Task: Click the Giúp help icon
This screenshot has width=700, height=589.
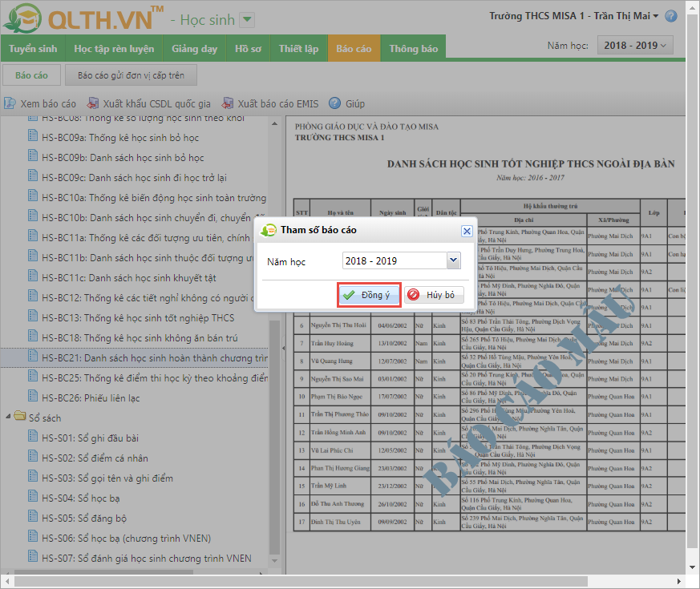Action: (335, 103)
